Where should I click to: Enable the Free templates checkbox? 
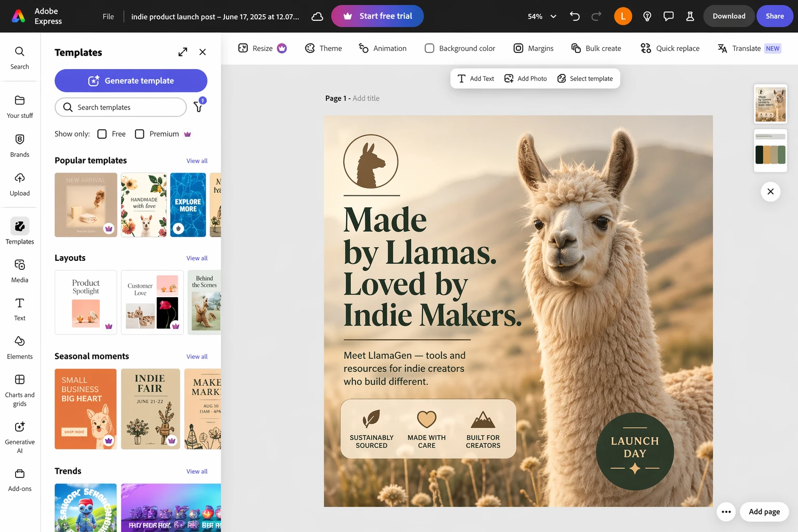pyautogui.click(x=102, y=134)
